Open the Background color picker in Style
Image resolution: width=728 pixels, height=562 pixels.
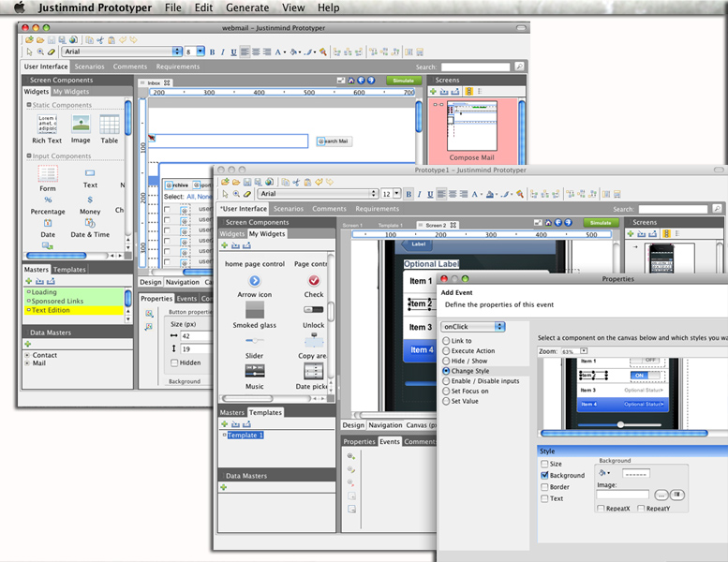[x=604, y=473]
